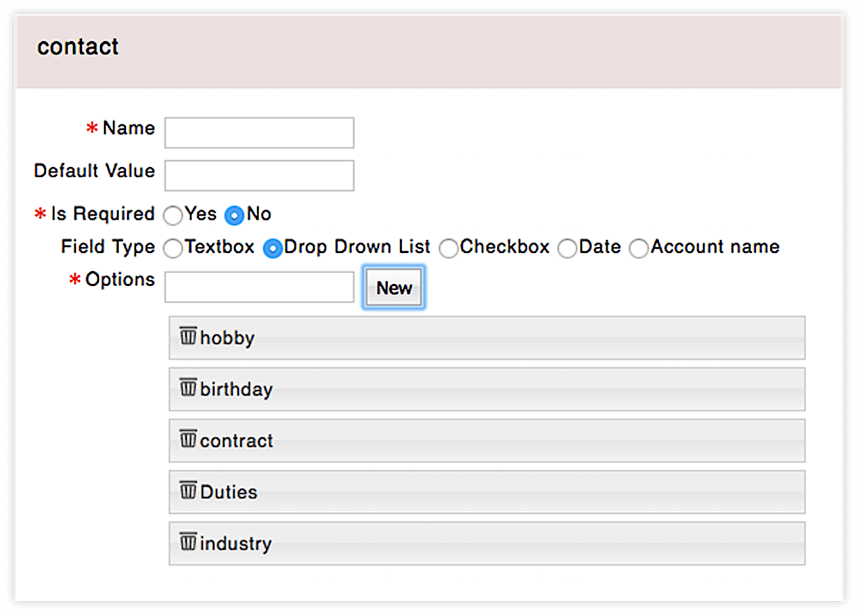Viewport: 858px width, 616px height.
Task: Click trash icon next to birthday
Action: (187, 387)
